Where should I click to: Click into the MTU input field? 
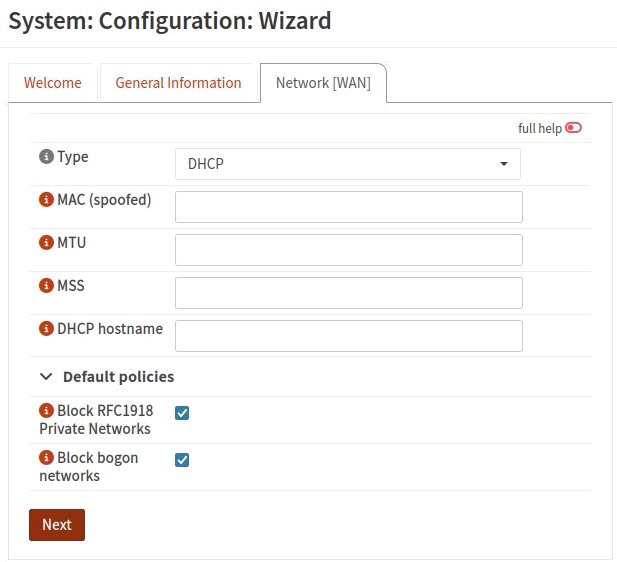[348, 250]
